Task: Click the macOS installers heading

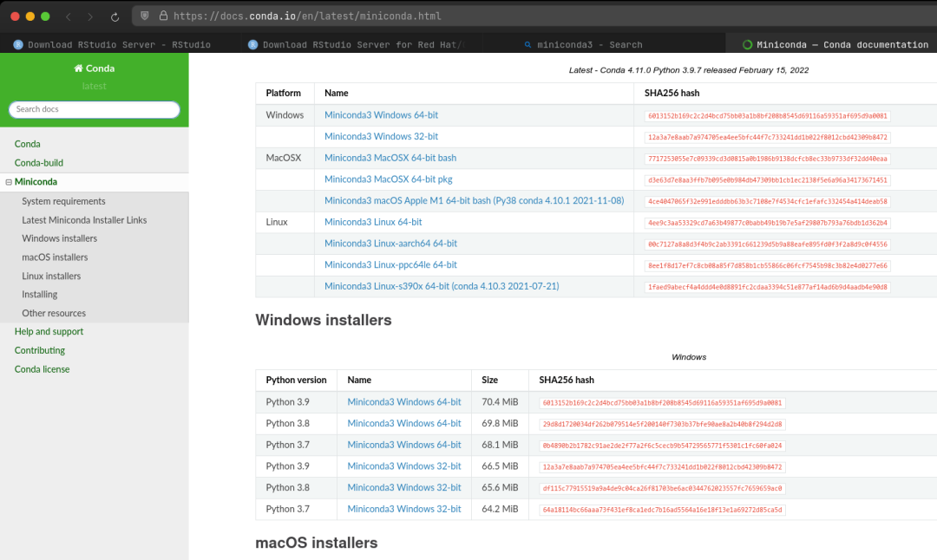Action: 317,543
